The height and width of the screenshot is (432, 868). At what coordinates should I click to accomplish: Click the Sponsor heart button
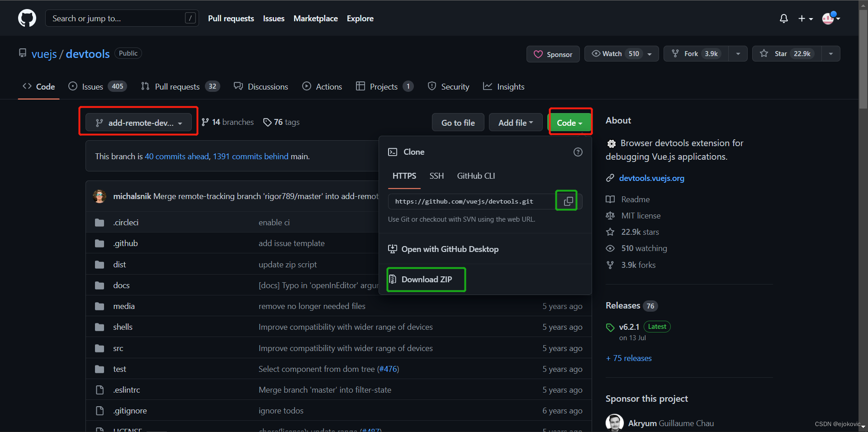(x=553, y=54)
